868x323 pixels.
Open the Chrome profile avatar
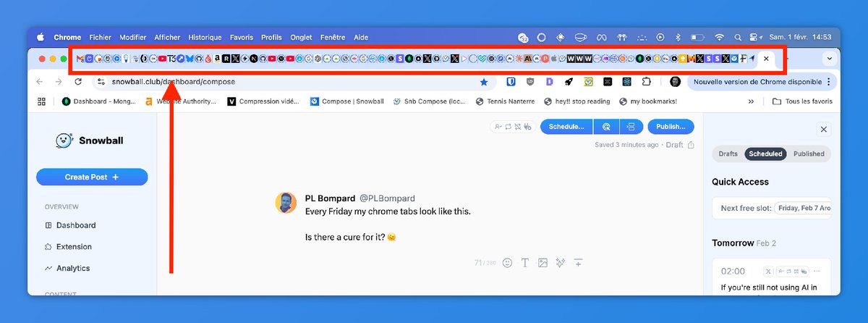tap(675, 82)
